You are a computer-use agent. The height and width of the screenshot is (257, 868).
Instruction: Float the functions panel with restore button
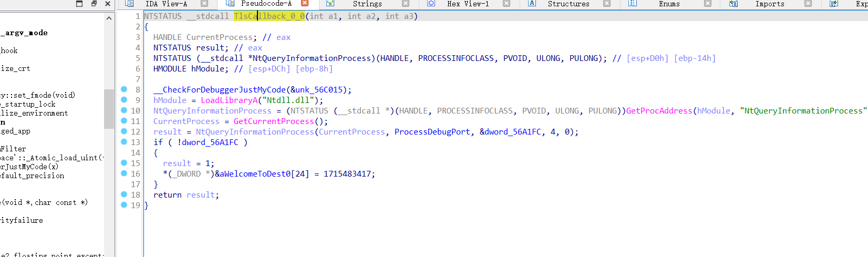click(x=94, y=4)
